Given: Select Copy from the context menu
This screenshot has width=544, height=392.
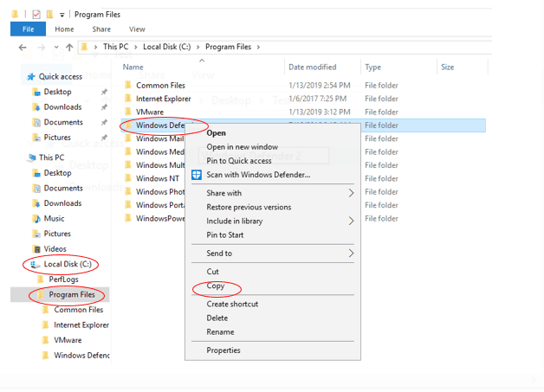Looking at the screenshot, I should [x=217, y=286].
